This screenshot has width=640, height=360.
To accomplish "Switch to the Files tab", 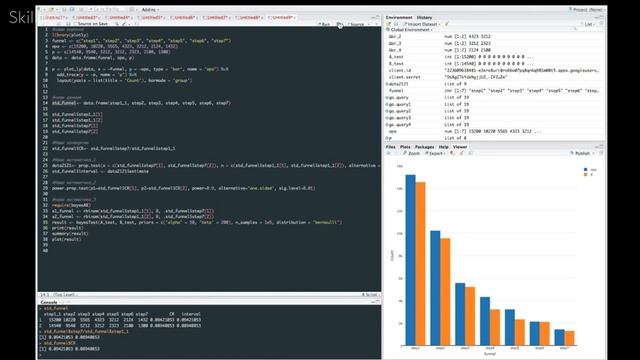I will click(x=391, y=147).
